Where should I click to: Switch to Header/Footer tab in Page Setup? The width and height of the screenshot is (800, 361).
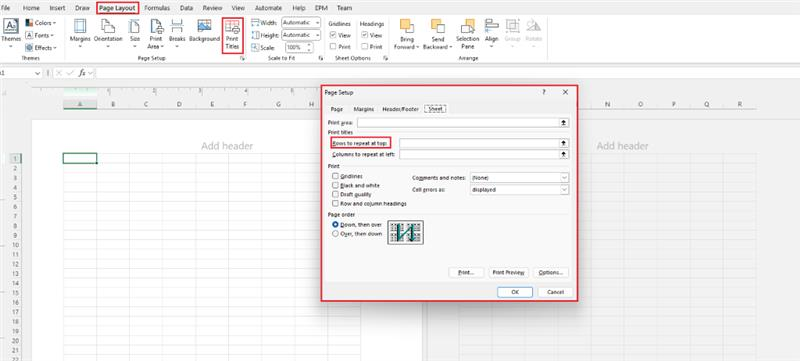point(401,109)
